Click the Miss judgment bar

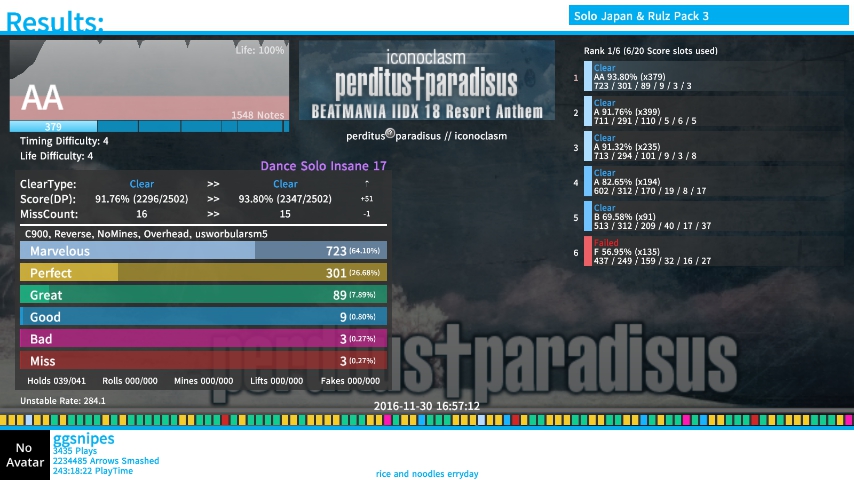click(x=202, y=361)
